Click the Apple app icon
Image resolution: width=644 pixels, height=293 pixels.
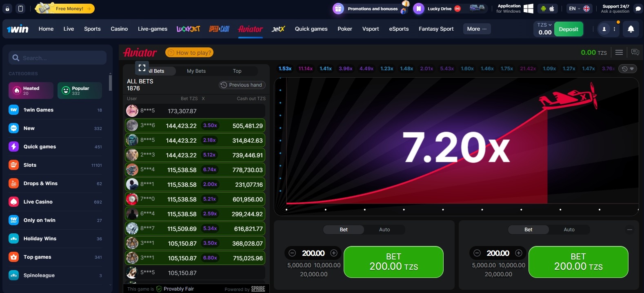(x=552, y=9)
